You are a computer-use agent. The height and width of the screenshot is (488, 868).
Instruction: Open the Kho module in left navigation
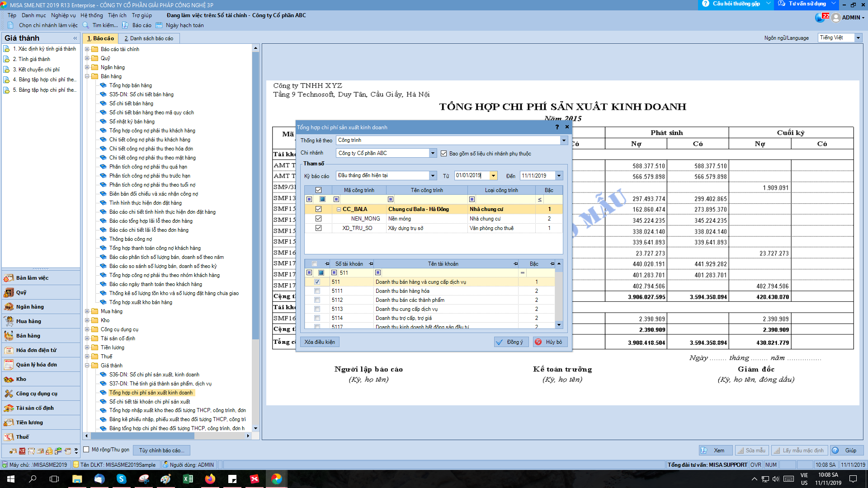41,379
